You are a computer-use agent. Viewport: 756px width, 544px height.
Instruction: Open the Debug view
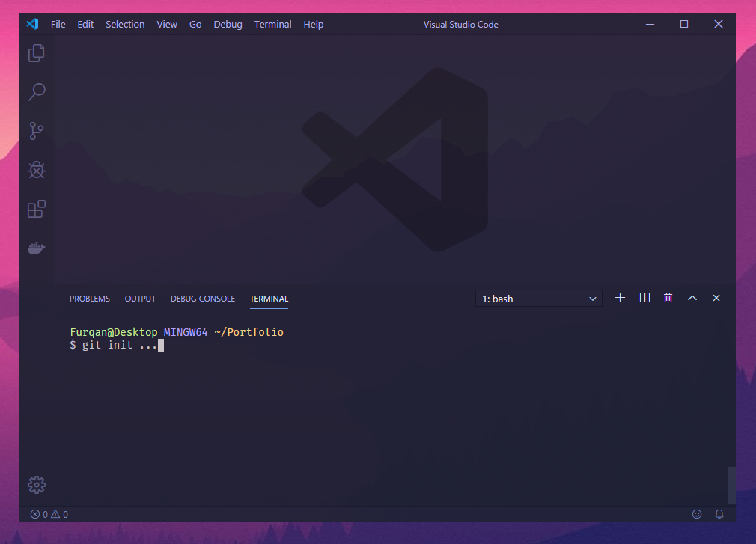point(36,170)
